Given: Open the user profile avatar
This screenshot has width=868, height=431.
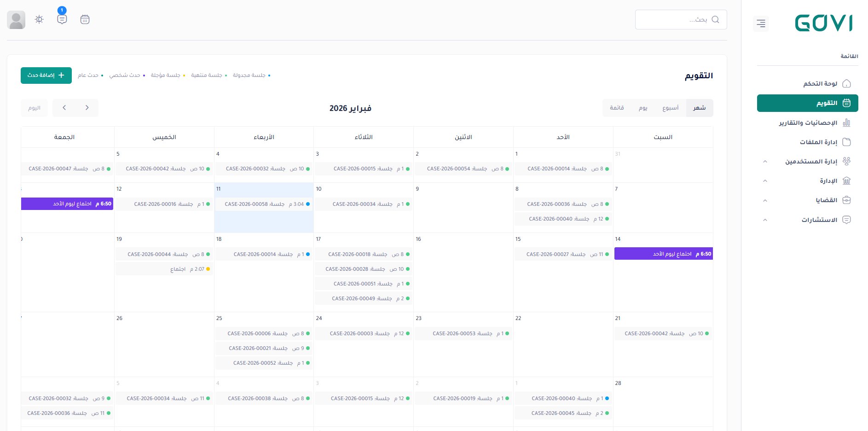Looking at the screenshot, I should (16, 20).
